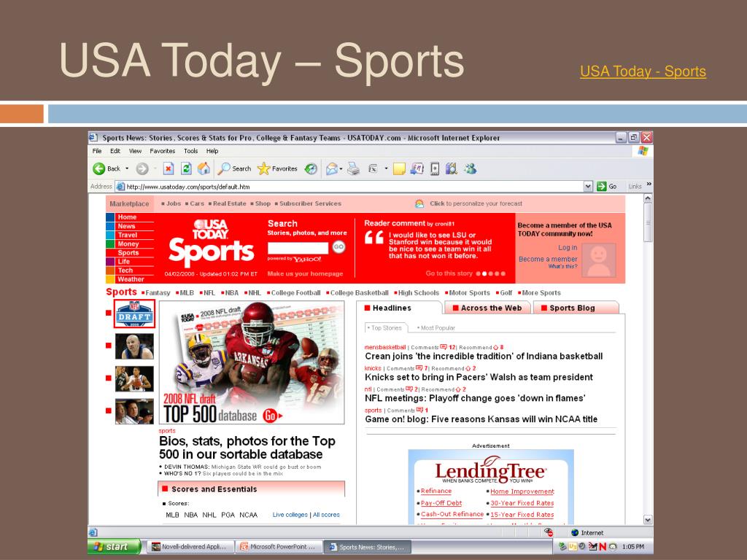Viewport: 747px width, 560px height.
Task: Click the Mail envelope icon
Action: click(332, 168)
